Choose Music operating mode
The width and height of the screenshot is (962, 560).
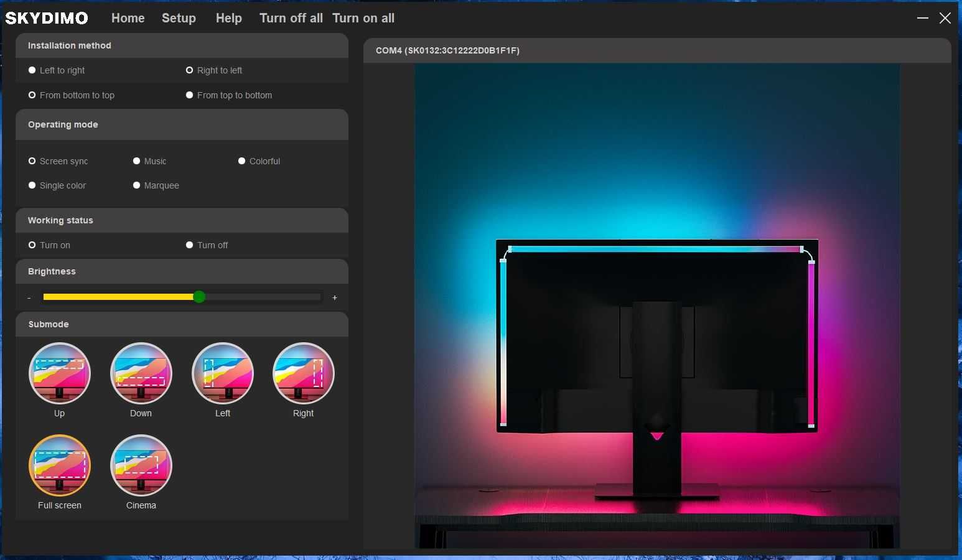[x=149, y=161]
